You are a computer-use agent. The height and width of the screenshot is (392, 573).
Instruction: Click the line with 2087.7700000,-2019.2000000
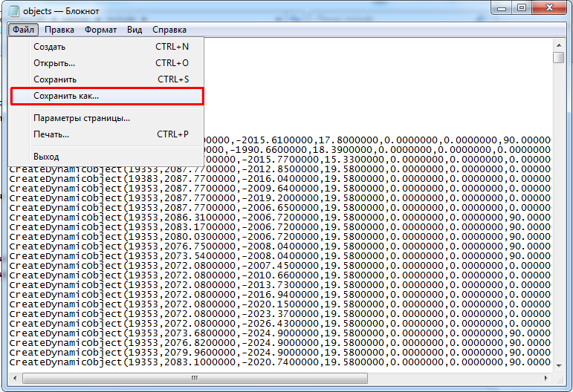(x=280, y=198)
